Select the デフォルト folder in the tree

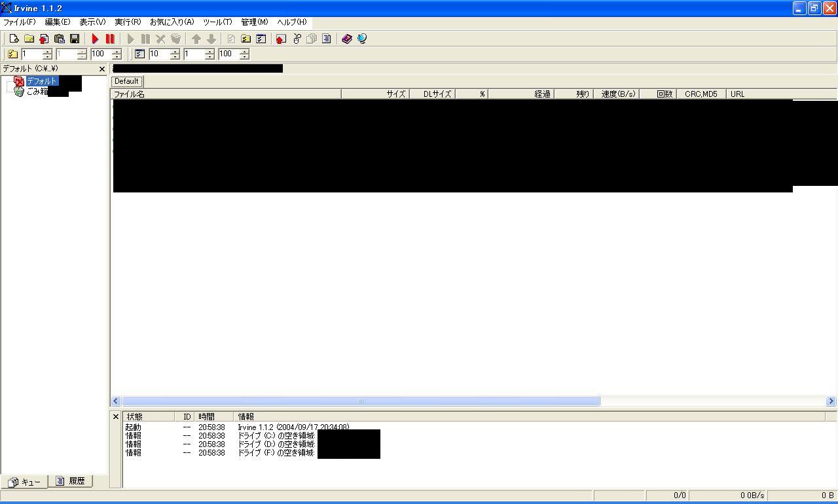click(42, 81)
